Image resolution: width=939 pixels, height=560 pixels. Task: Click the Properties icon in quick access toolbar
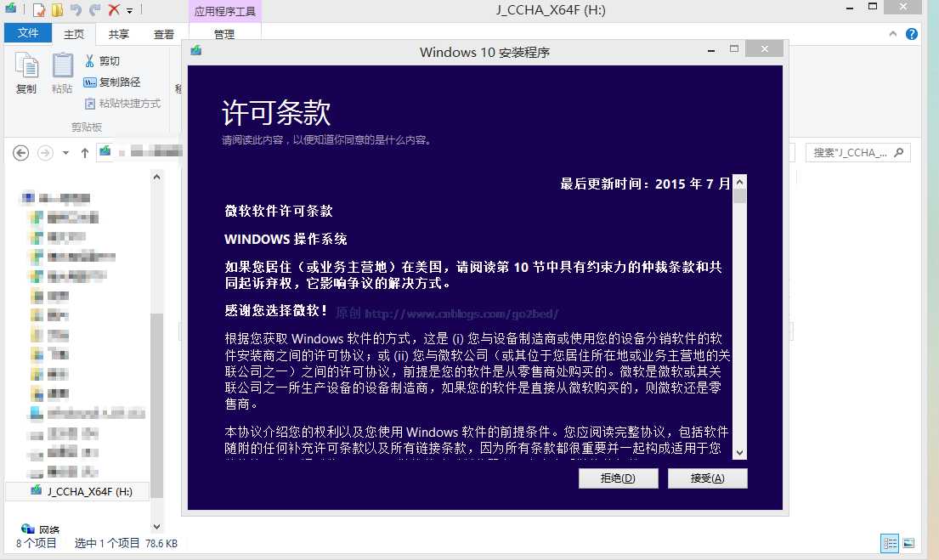point(39,9)
